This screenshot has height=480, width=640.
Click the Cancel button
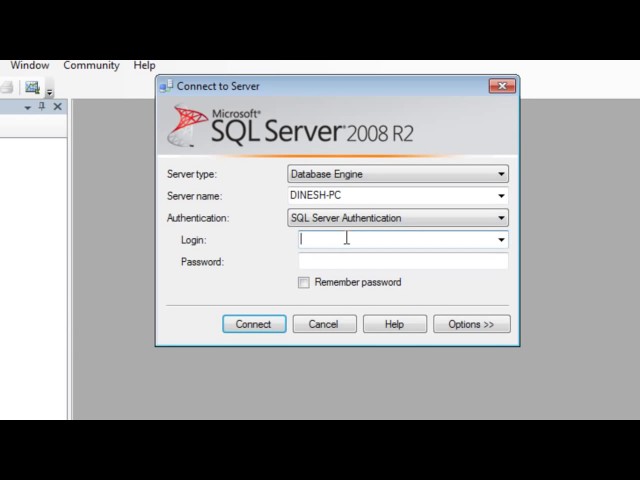(324, 324)
